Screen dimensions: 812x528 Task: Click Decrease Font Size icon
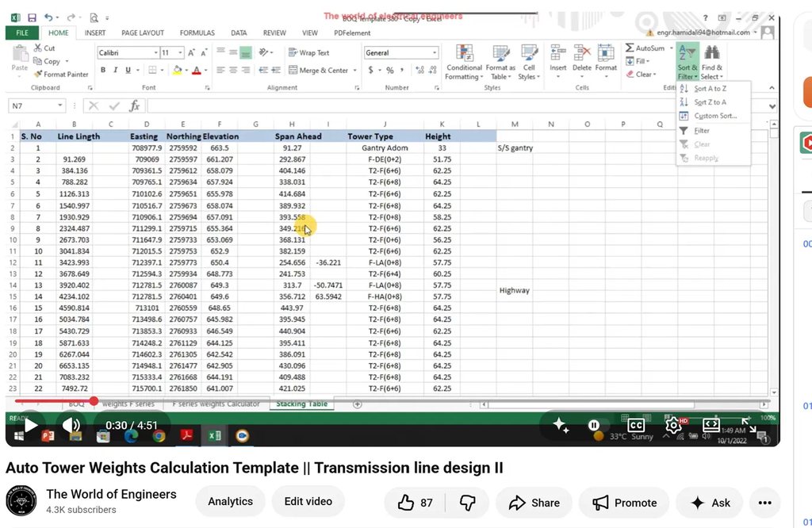(204, 52)
